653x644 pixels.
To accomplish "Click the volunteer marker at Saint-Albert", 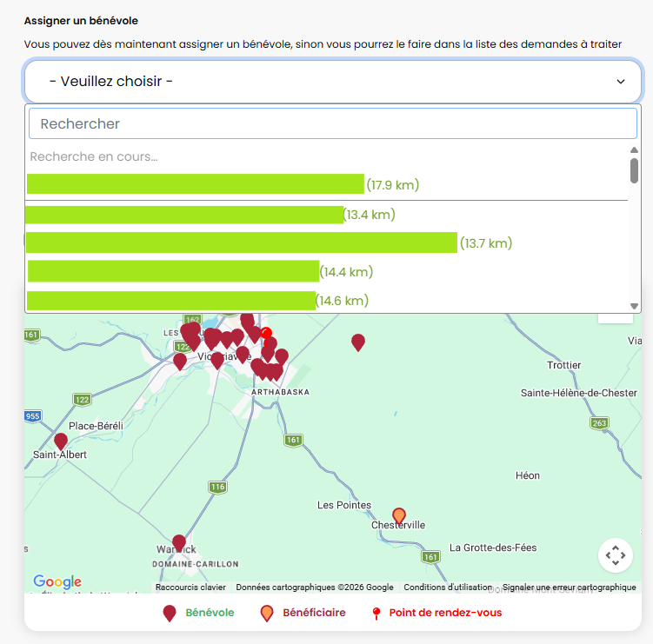I will 61,442.
